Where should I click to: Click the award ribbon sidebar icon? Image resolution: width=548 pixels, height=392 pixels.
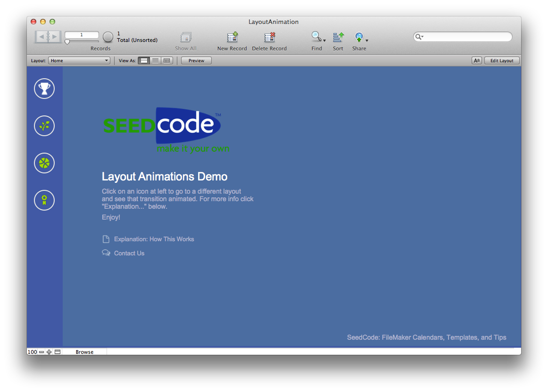pos(44,200)
